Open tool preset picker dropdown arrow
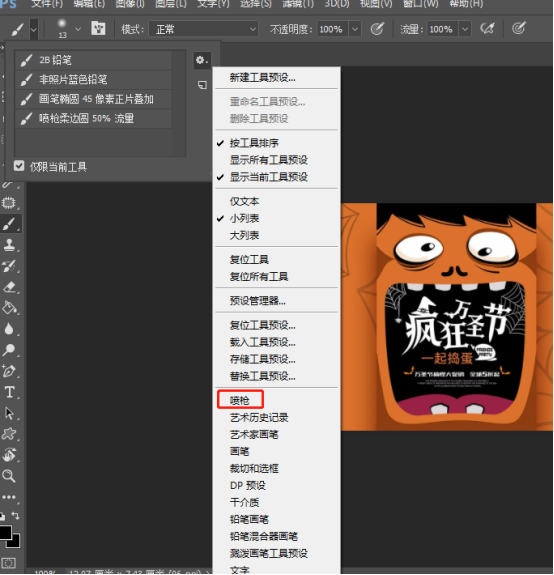This screenshot has height=575, width=554. (x=34, y=29)
